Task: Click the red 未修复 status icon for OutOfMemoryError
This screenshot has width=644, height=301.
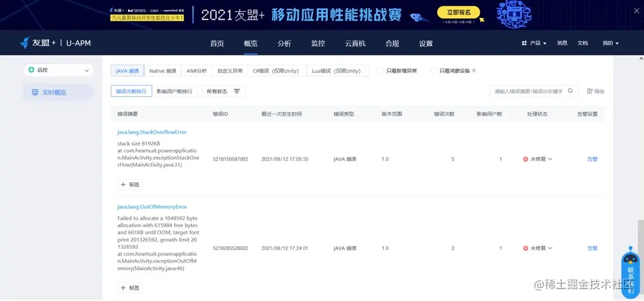Action: click(525, 248)
